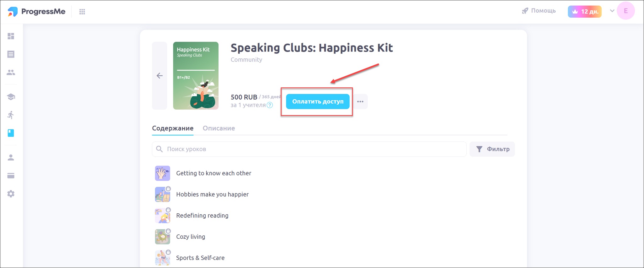The width and height of the screenshot is (644, 268).
Task: Focus the Поиск уроков search field
Action: 309,149
